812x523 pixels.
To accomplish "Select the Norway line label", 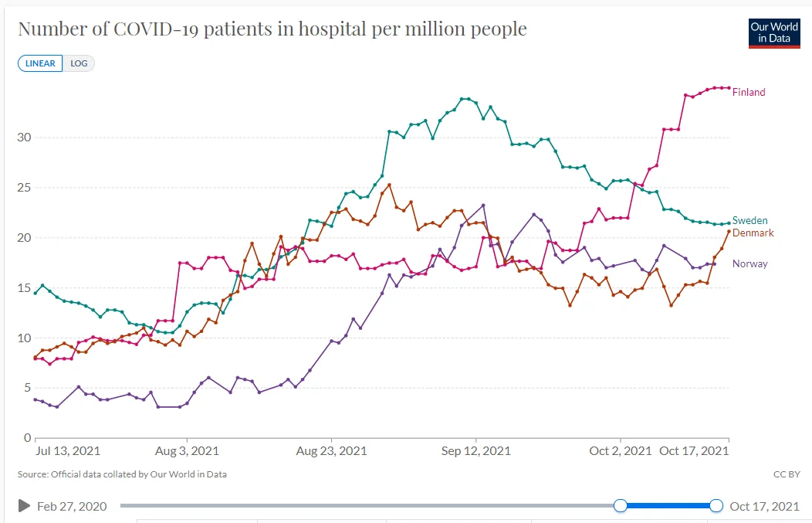I will [749, 264].
